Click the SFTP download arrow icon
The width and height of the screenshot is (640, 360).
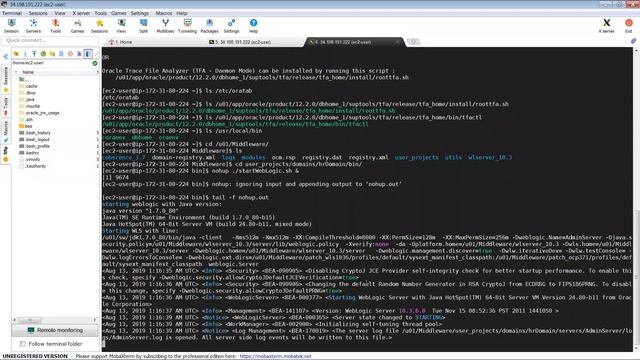point(25,53)
